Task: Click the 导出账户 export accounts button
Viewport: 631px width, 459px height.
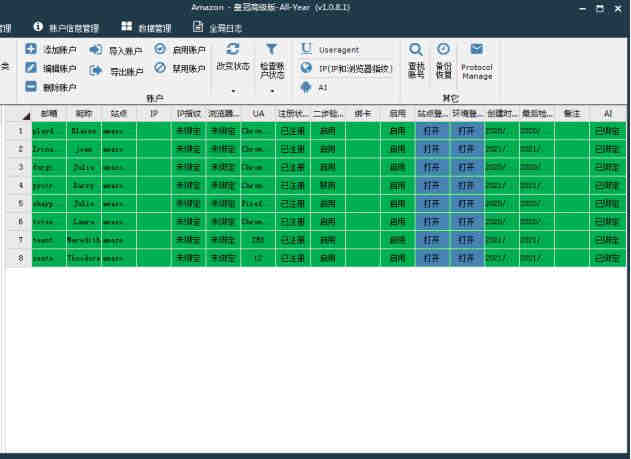Action: [116, 71]
